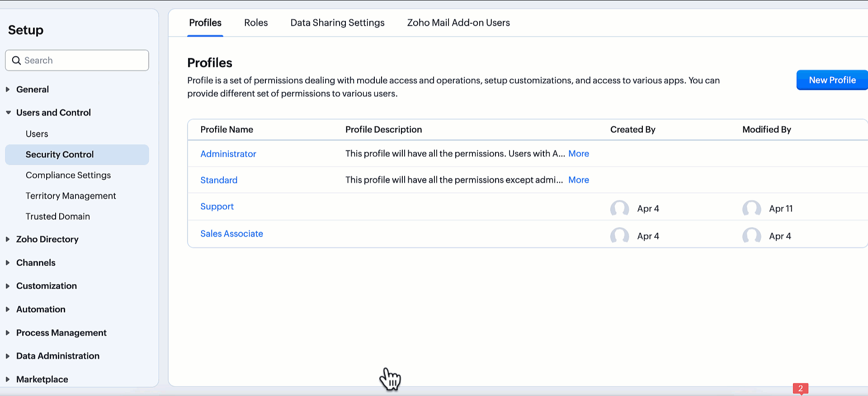
Task: Click the Support row creator avatar icon
Action: pos(619,209)
